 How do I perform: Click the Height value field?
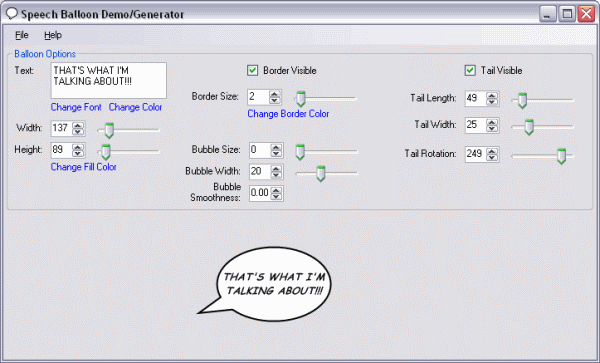pos(61,150)
